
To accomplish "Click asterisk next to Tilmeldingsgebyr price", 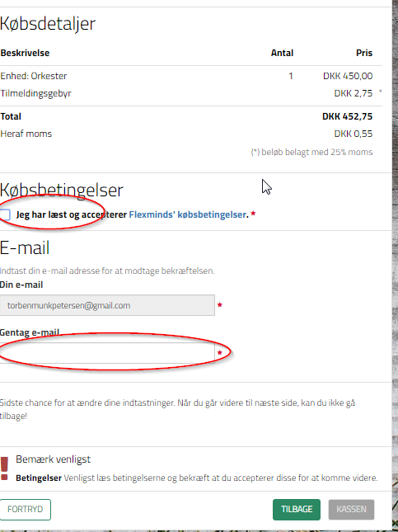I will coord(380,92).
